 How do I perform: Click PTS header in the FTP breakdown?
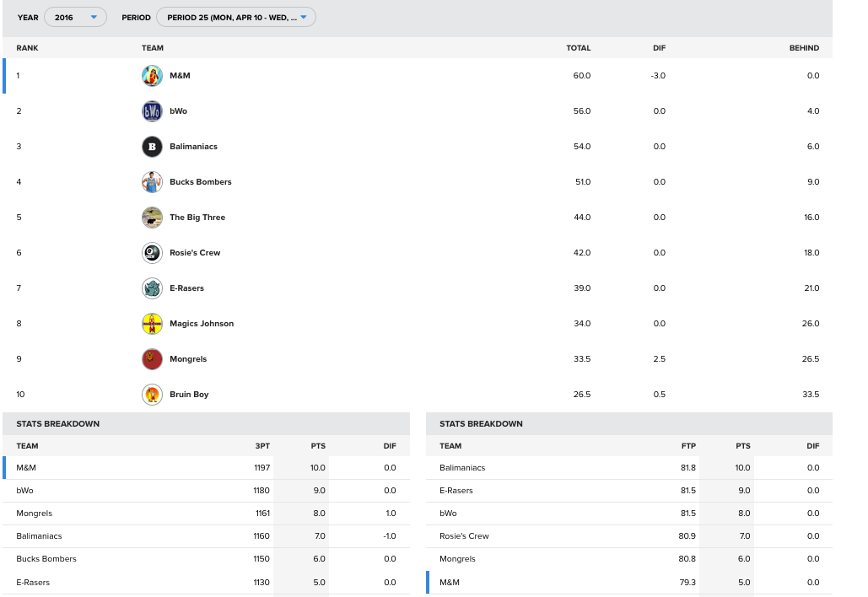(x=743, y=446)
